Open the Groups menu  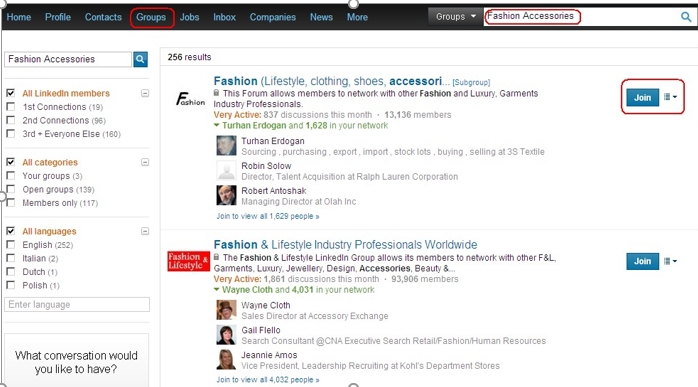pos(151,17)
